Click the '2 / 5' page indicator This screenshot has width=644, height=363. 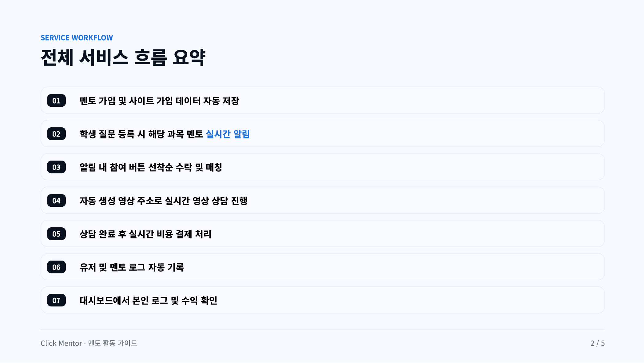pyautogui.click(x=597, y=343)
